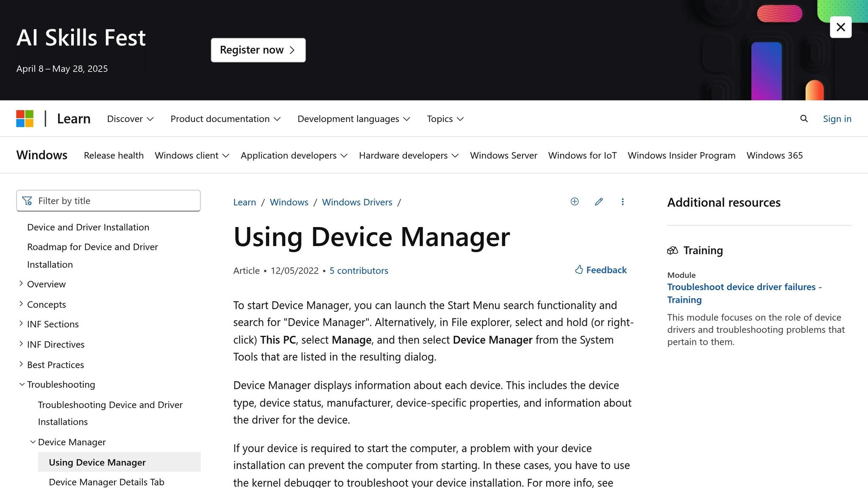This screenshot has height=488, width=868.
Task: Open the Windows section title
Action: pos(42,155)
